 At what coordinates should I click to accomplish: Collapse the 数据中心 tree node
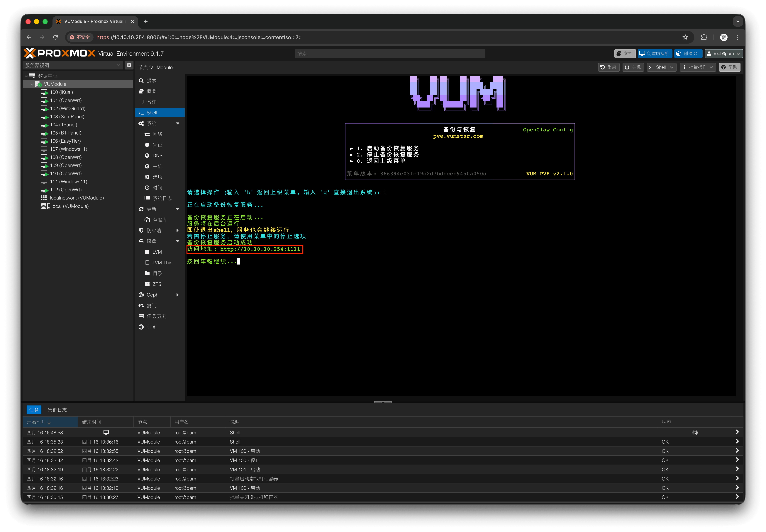pos(26,76)
